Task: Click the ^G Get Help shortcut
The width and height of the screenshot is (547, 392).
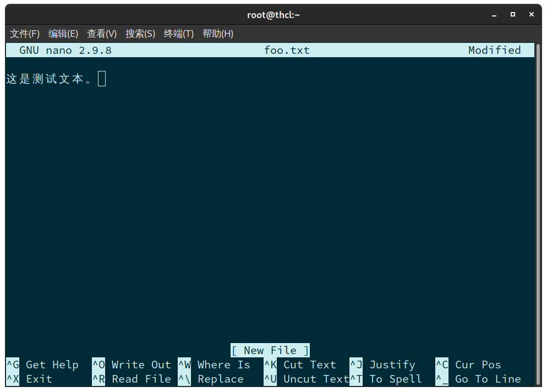Action: coord(43,365)
